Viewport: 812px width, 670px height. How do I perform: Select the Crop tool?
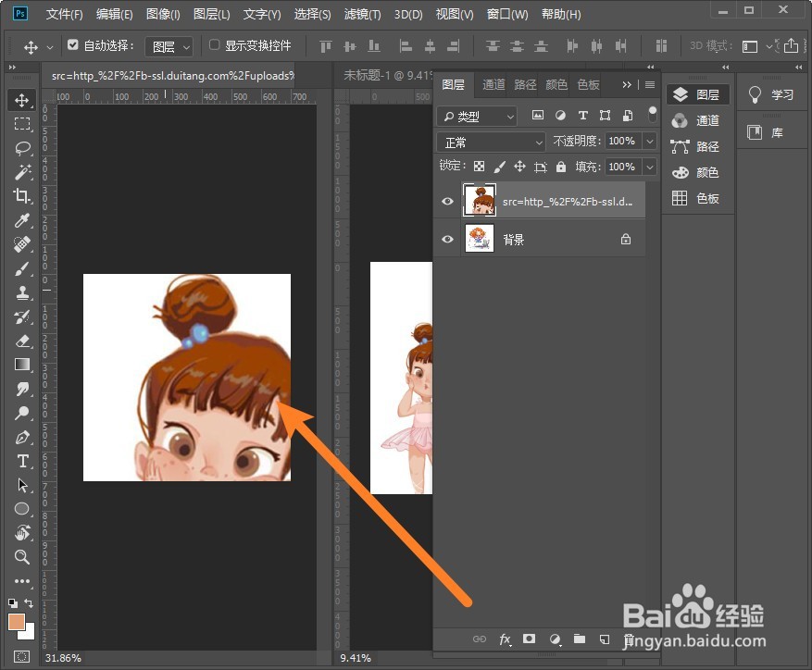pos(21,195)
